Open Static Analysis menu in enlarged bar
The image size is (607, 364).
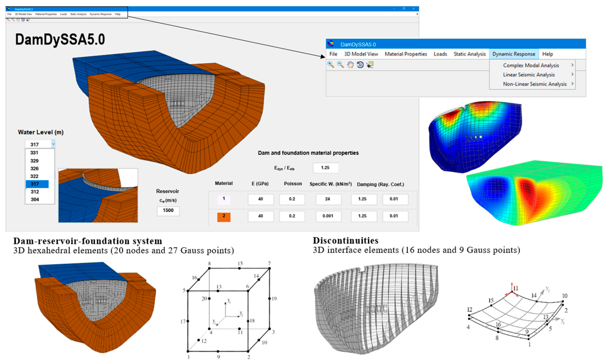pyautogui.click(x=470, y=54)
